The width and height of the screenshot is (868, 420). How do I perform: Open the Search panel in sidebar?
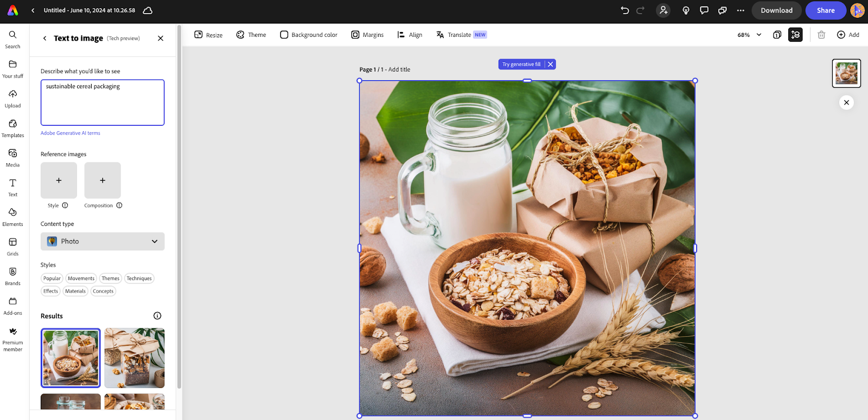coord(12,40)
